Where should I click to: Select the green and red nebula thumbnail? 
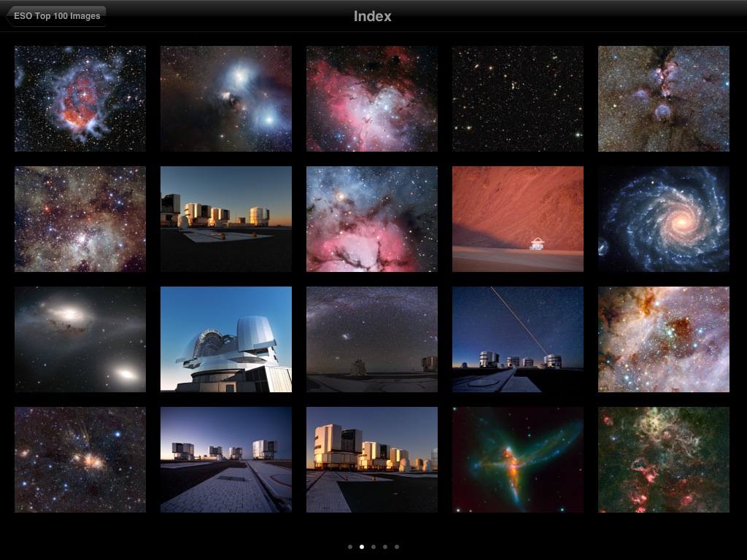[663, 459]
